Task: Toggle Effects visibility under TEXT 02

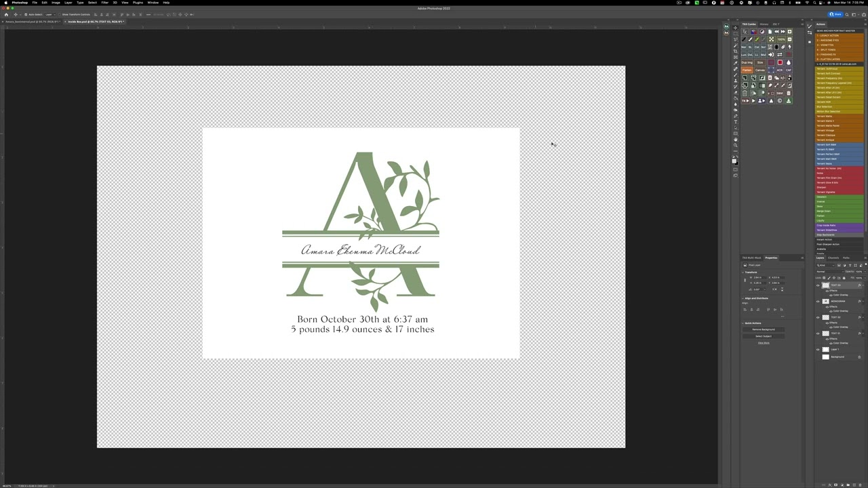Action: point(827,323)
